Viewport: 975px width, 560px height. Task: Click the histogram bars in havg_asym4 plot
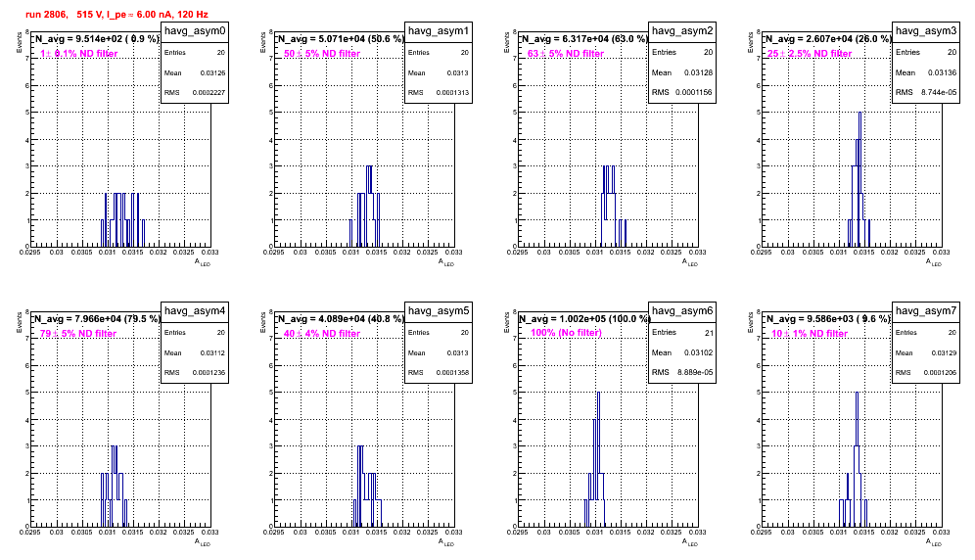pyautogui.click(x=114, y=487)
